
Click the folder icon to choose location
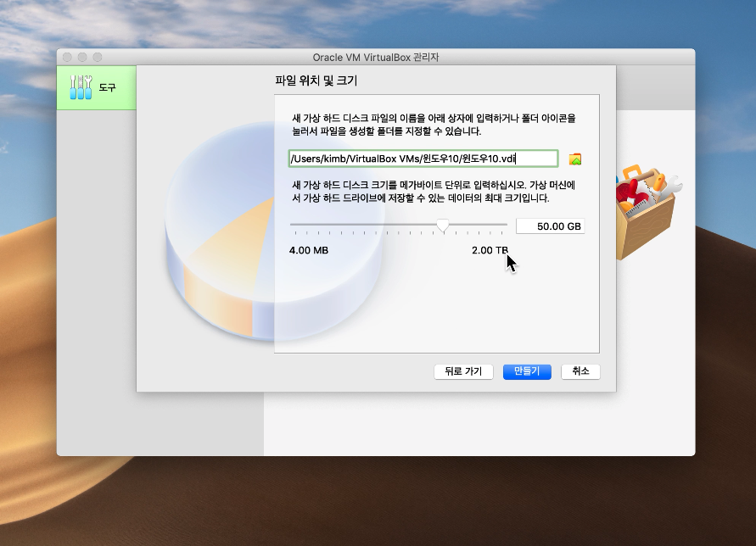pyautogui.click(x=575, y=159)
